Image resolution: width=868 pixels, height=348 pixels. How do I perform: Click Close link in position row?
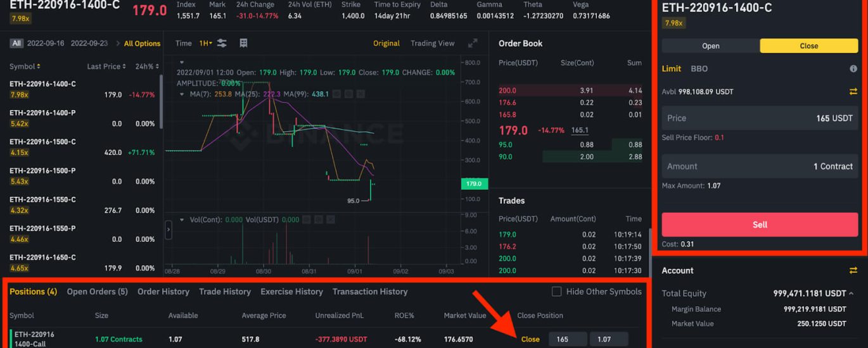[x=530, y=339]
